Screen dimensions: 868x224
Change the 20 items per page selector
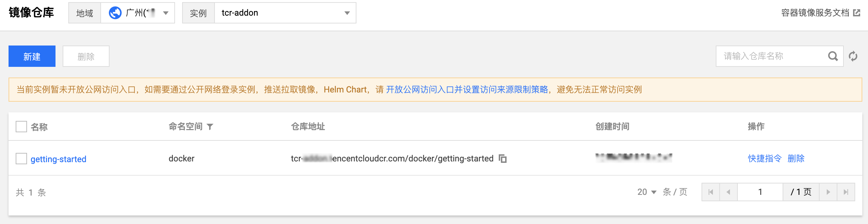pos(647,192)
